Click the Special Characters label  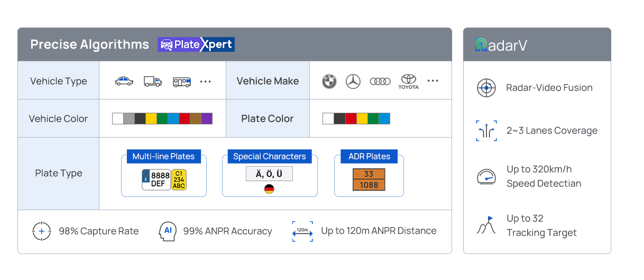pyautogui.click(x=270, y=156)
